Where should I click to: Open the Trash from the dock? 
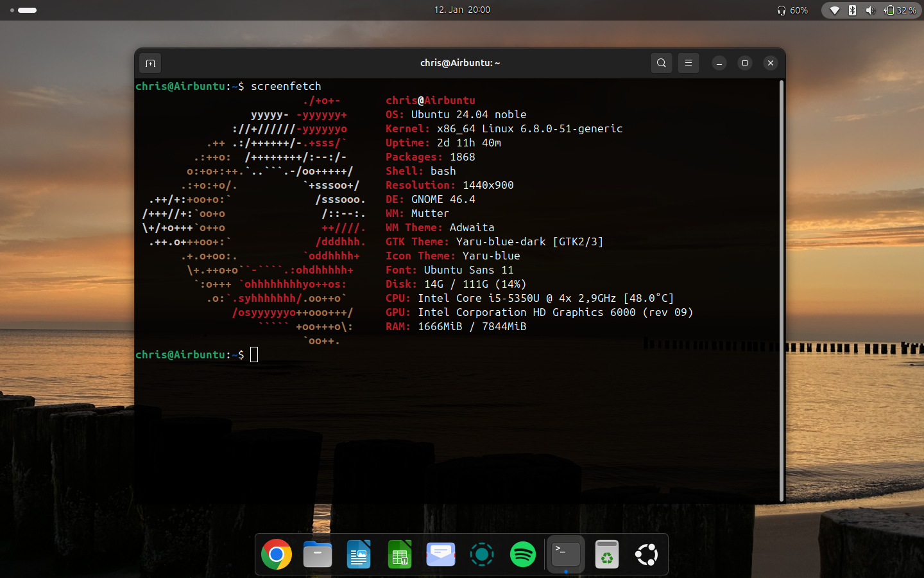[x=607, y=554]
